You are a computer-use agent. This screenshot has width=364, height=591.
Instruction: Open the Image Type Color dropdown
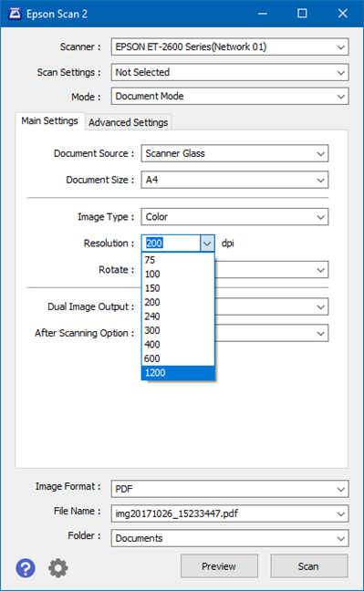tap(234, 217)
